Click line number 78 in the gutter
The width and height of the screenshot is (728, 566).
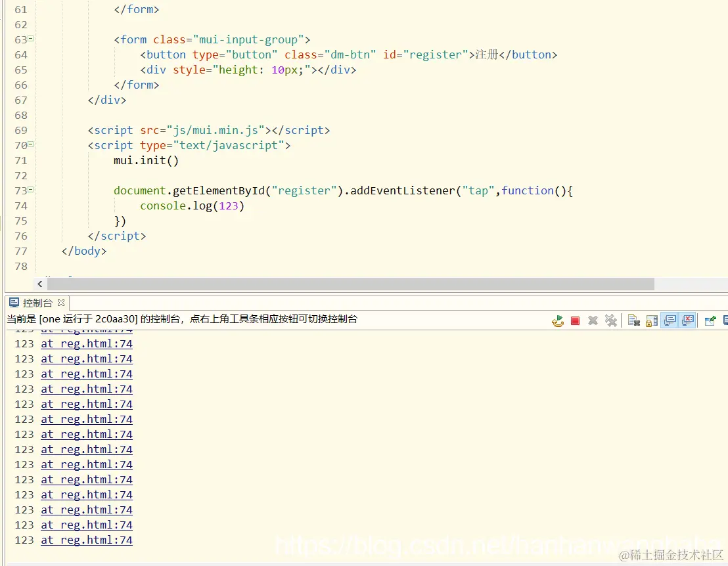(x=21, y=267)
